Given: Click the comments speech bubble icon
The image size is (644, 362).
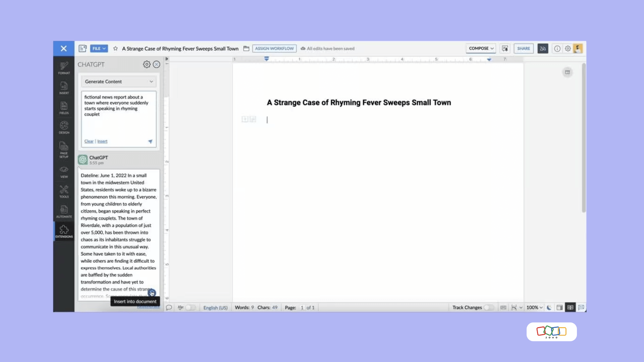Looking at the screenshot, I should click(169, 307).
